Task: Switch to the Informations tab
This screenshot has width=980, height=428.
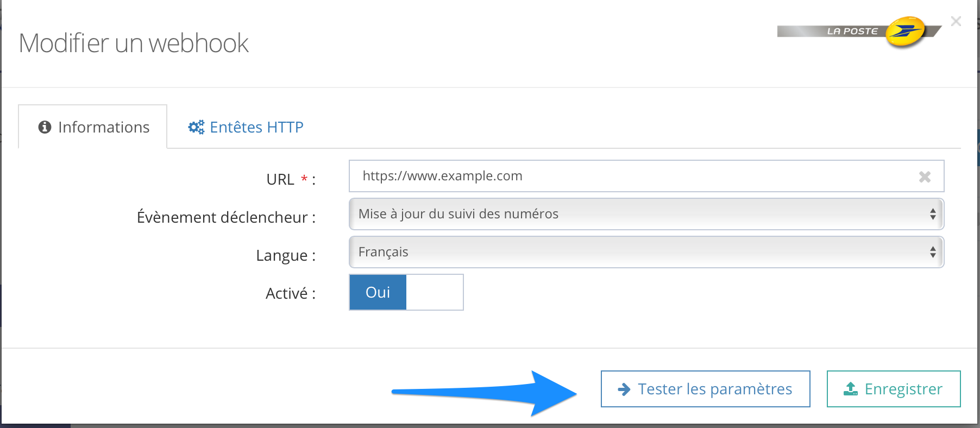Action: click(93, 127)
